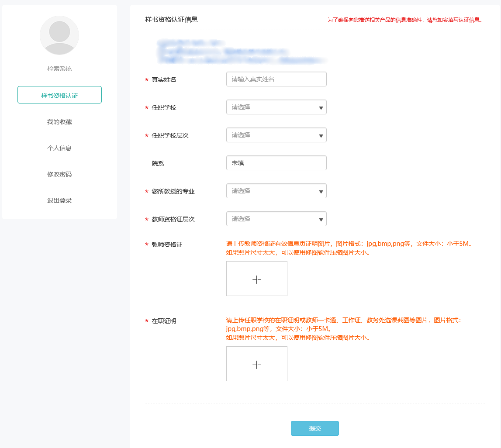The width and height of the screenshot is (501, 448).
Task: Click the 检索系统 text under the avatar
Action: [59, 69]
